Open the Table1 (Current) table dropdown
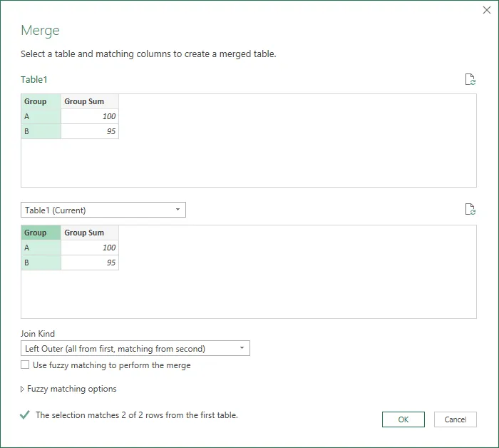Viewport: 499px width, 448px height. click(103, 210)
